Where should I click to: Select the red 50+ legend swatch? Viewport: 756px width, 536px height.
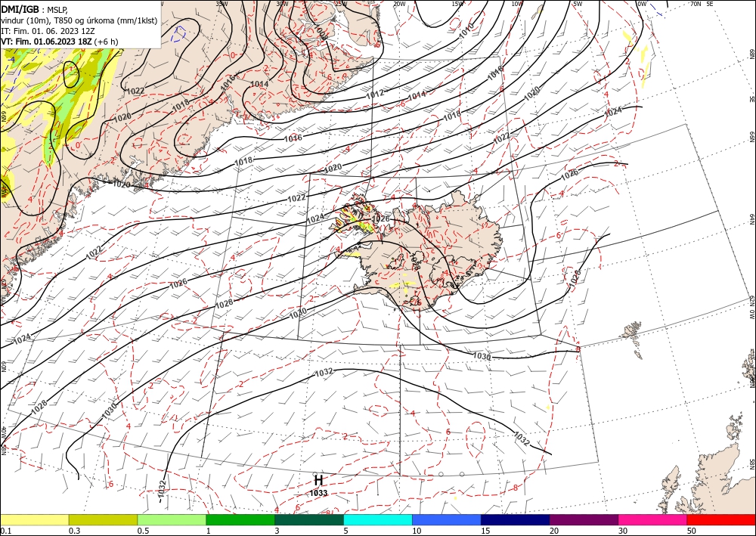click(721, 519)
